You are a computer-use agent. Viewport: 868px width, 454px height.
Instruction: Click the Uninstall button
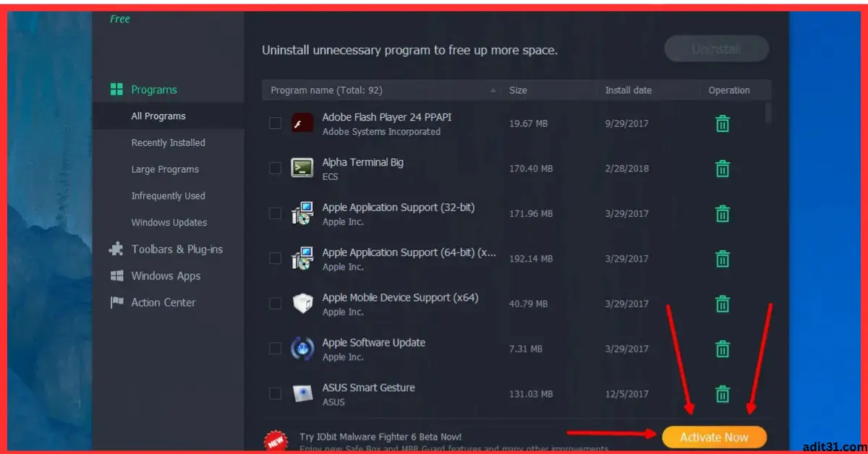click(716, 49)
